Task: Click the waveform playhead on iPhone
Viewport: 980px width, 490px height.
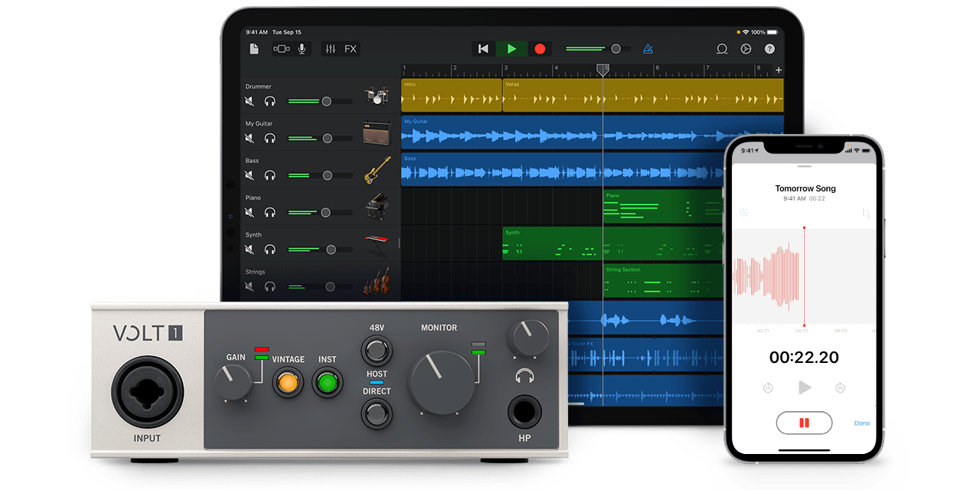Action: [x=804, y=276]
